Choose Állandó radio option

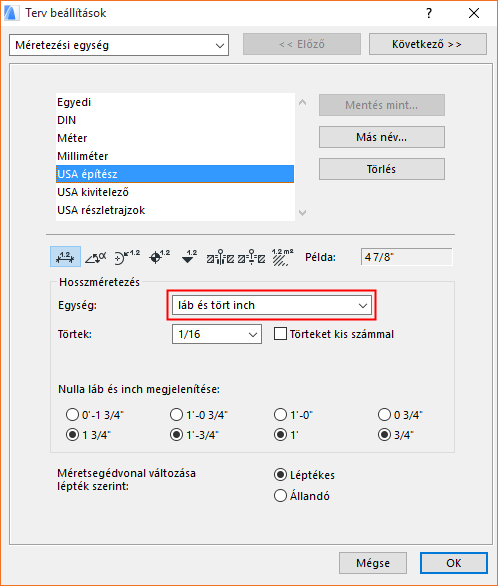[280, 496]
